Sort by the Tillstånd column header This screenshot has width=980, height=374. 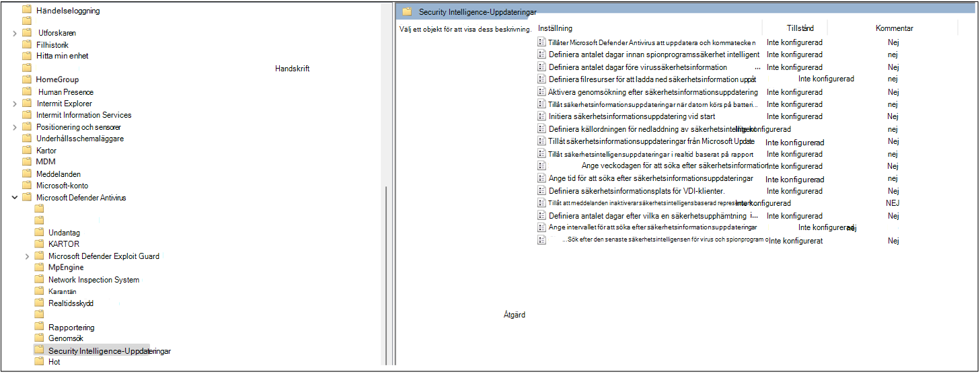coord(800,28)
